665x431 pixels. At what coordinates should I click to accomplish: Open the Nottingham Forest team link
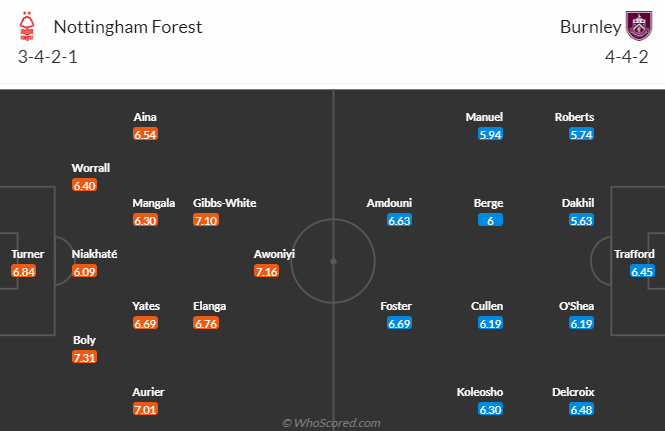click(x=127, y=27)
